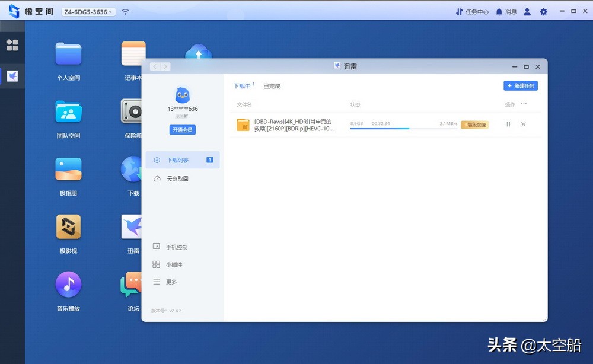Open the 团队空间 desktop icon
The height and width of the screenshot is (364, 593).
(x=68, y=111)
